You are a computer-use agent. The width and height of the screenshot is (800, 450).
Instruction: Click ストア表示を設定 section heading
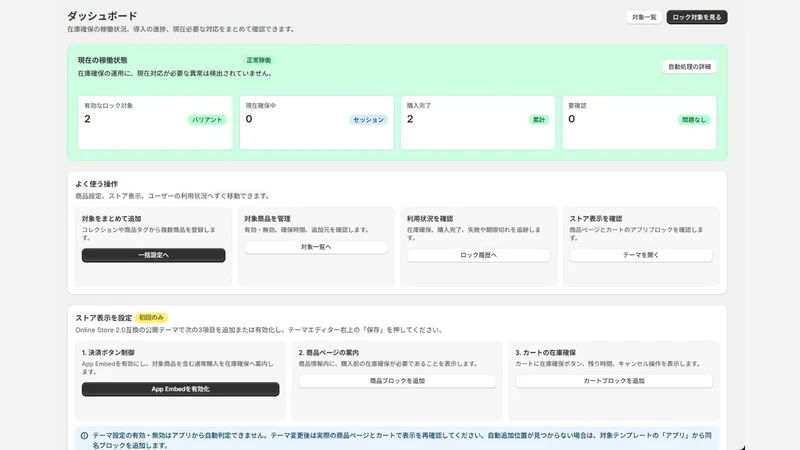(x=104, y=318)
